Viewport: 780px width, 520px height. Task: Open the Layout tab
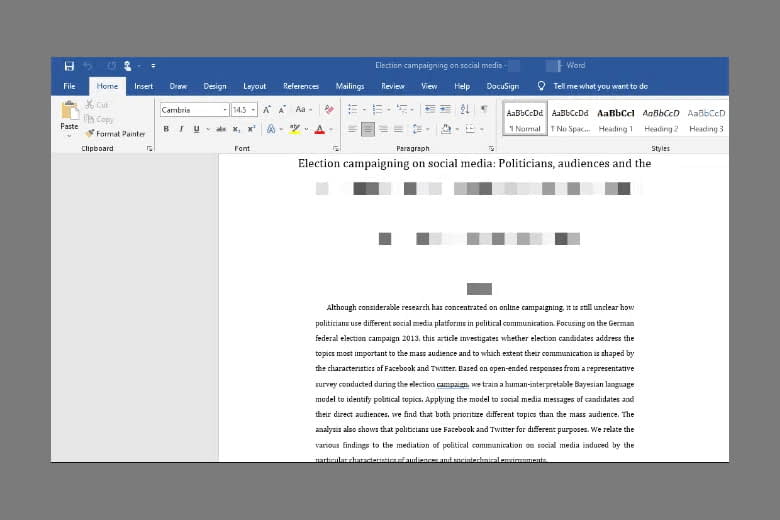(254, 86)
